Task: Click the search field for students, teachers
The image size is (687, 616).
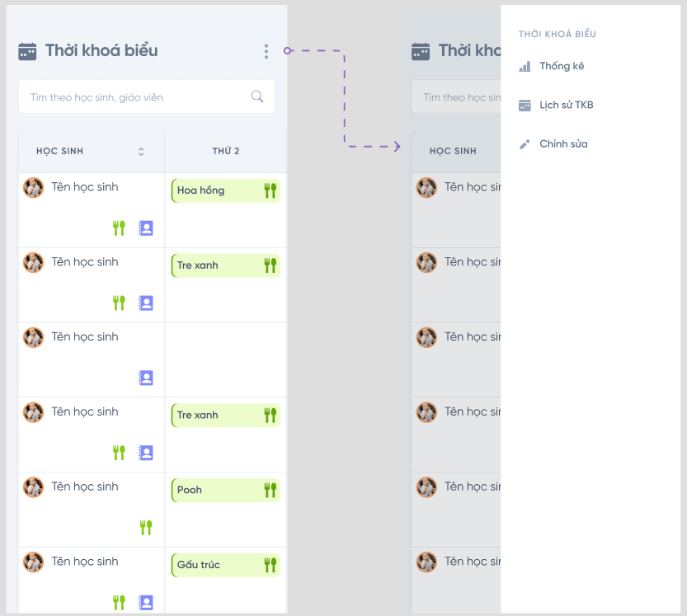Action: coord(136,97)
